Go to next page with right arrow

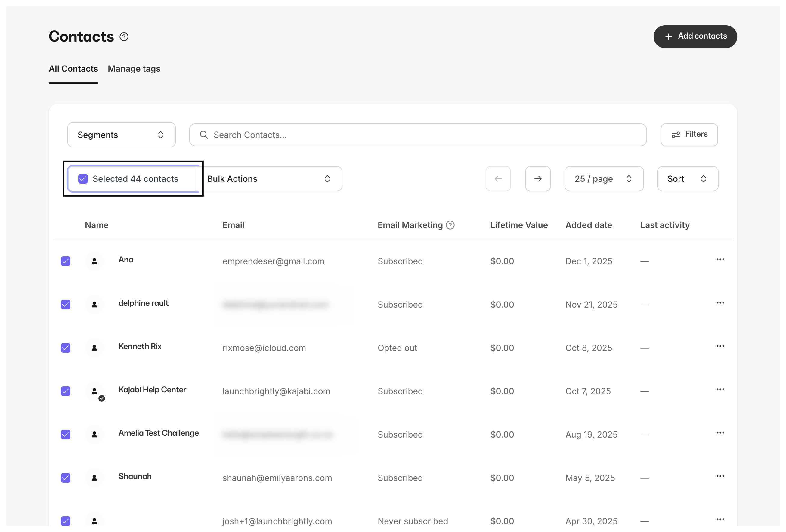538,178
